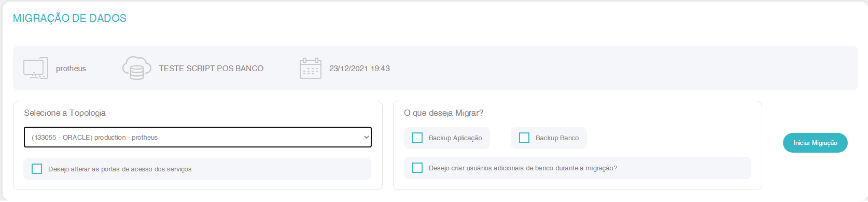This screenshot has height=202, width=868.
Task: Click the Backup Banco label text
Action: tap(557, 138)
